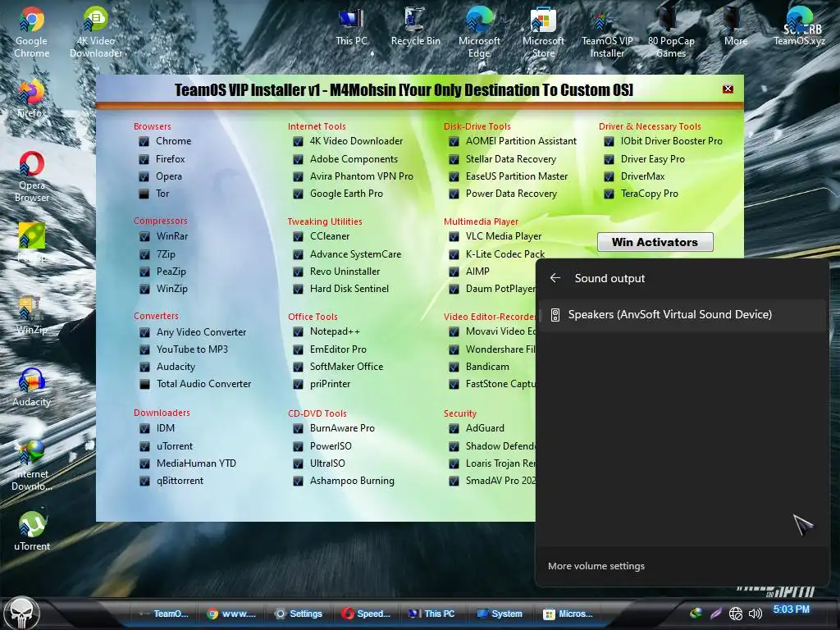
Task: Switch to System taskbar item
Action: pos(500,614)
